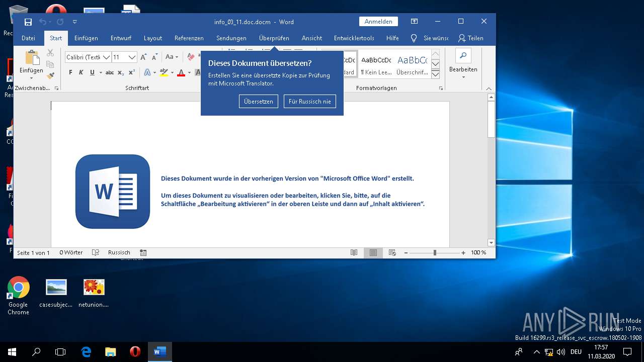Open the spell check book icon in status bar
The image size is (644, 362).
[x=96, y=252]
